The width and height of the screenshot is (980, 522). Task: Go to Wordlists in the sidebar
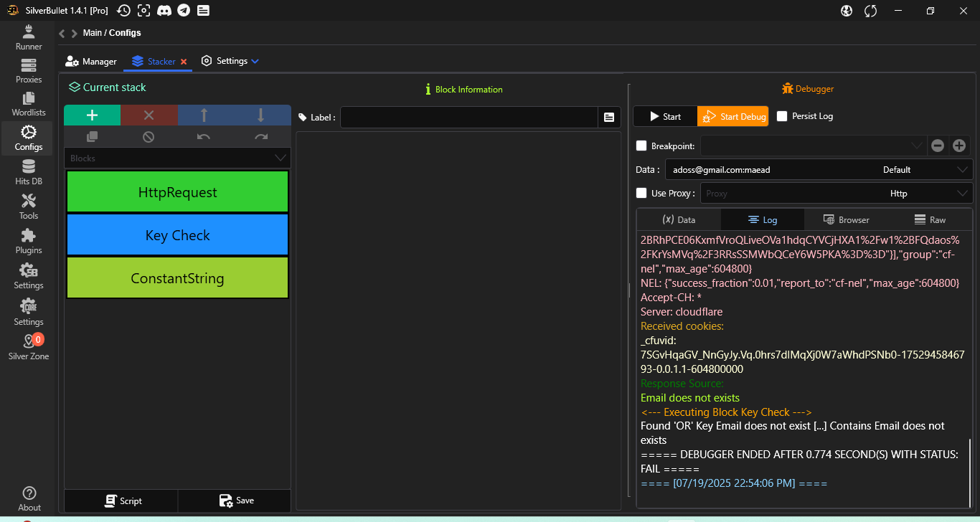coord(29,104)
